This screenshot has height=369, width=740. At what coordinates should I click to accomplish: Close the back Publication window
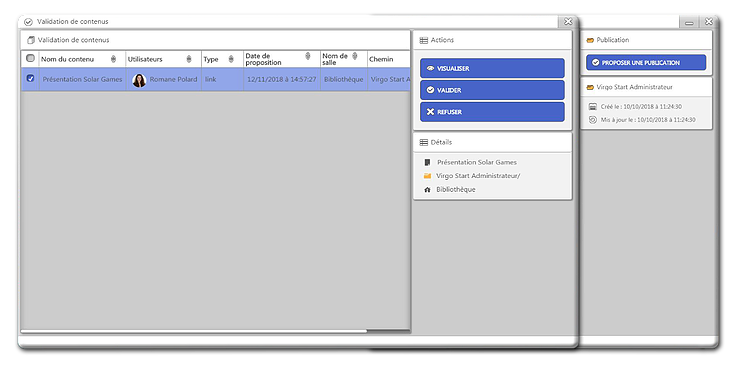point(708,22)
